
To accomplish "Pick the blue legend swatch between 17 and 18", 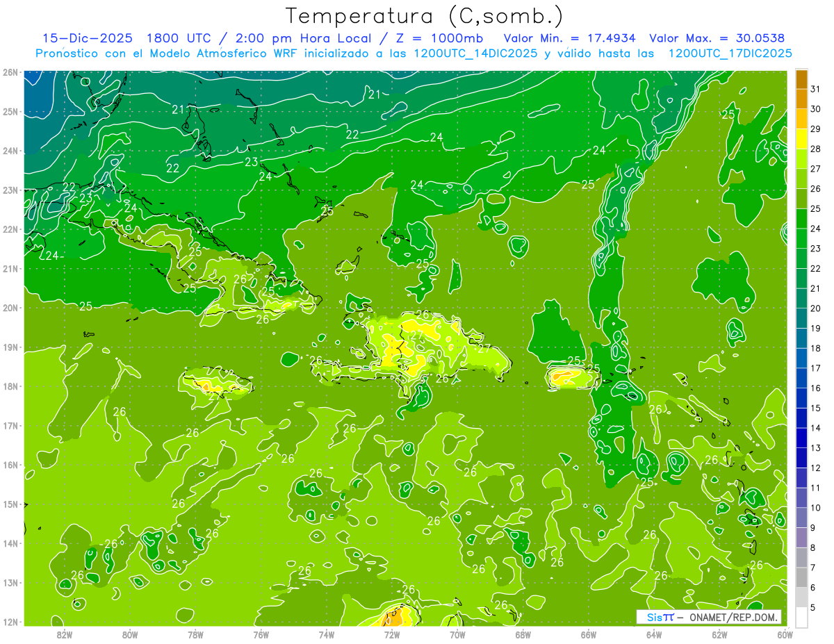I will (802, 358).
